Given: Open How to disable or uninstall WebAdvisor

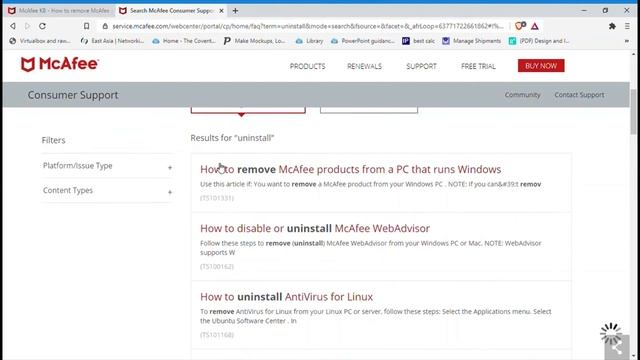Looking at the screenshot, I should (315, 228).
